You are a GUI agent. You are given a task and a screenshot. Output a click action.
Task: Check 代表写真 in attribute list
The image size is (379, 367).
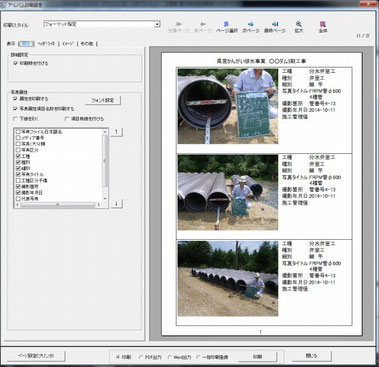18,199
